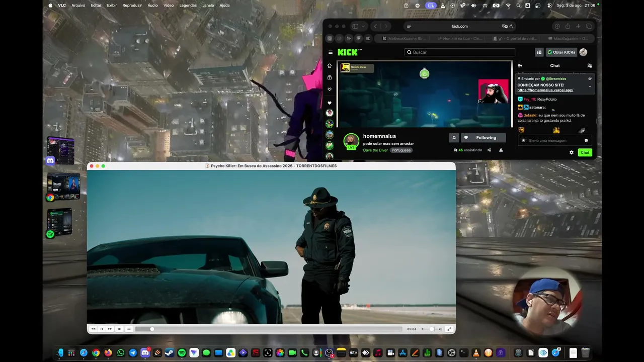Collapse the Kick chat panel
The image size is (644, 362).
tap(520, 66)
